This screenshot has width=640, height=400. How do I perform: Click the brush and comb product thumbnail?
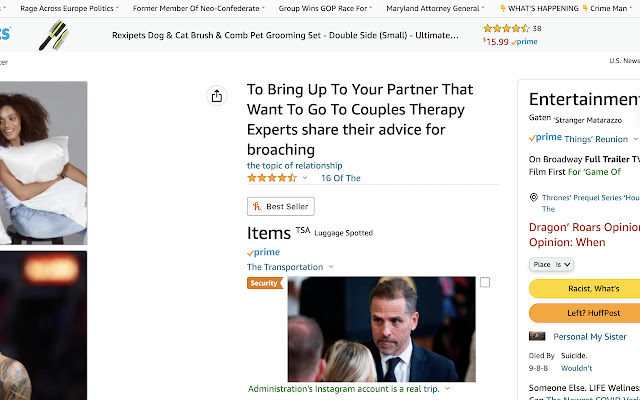[54, 35]
